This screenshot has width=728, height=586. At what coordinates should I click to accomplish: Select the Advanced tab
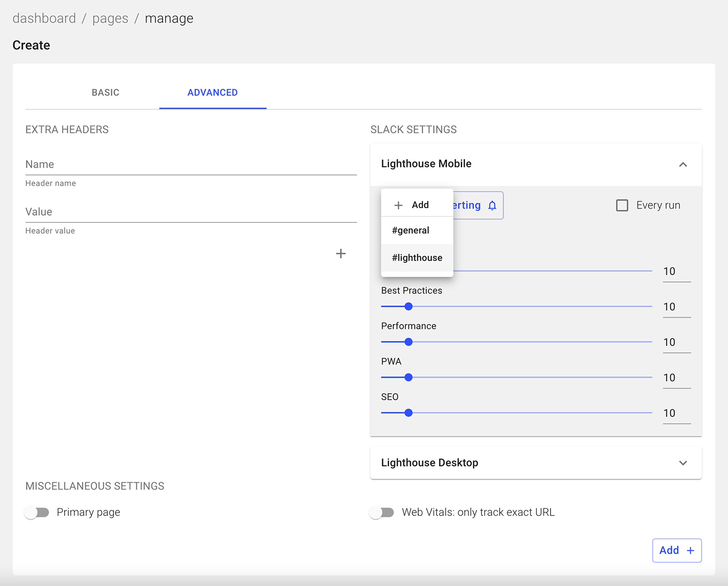point(212,92)
